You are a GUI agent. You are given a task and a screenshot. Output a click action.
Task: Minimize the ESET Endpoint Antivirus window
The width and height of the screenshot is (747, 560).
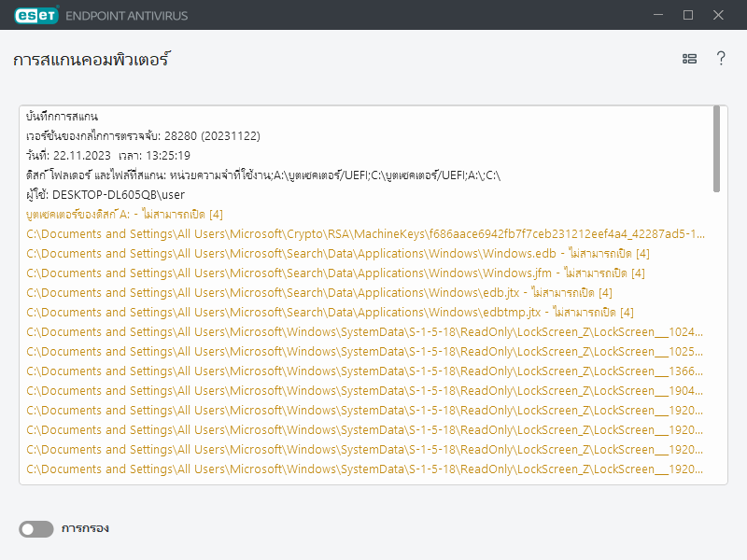click(x=658, y=15)
